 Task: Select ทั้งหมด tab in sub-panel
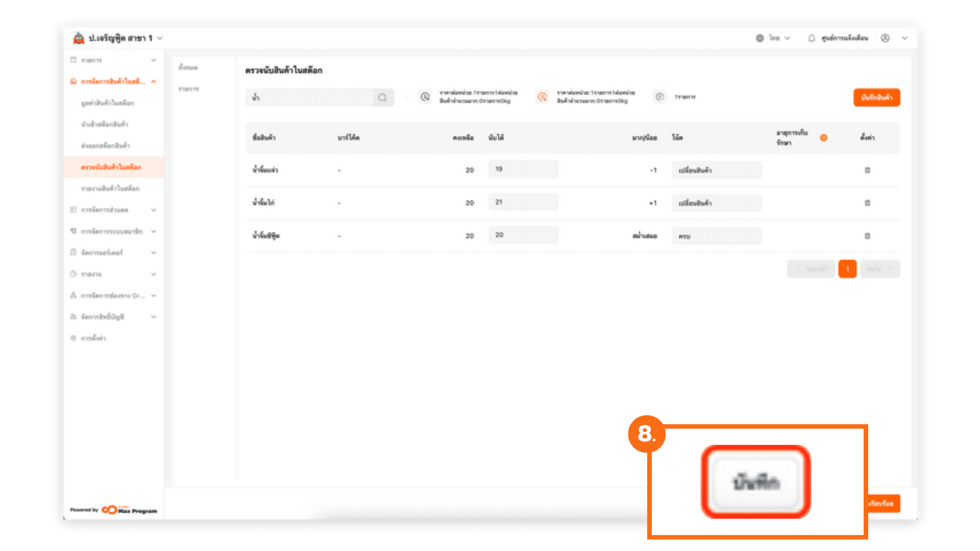[x=188, y=67]
